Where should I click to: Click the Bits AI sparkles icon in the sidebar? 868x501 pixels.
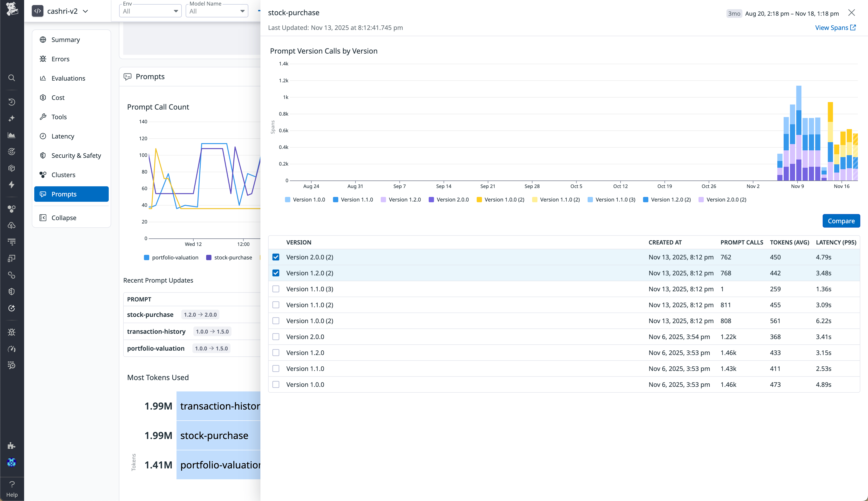pos(12,118)
